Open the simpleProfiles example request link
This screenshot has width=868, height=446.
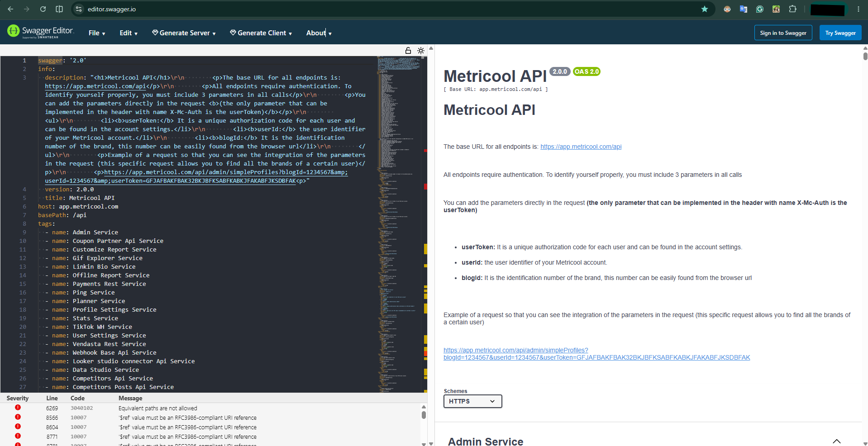596,354
